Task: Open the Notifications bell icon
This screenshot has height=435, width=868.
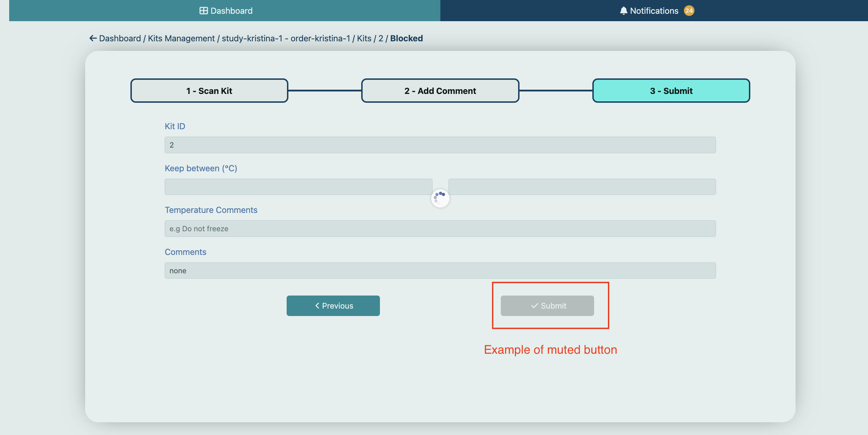Action: point(623,11)
